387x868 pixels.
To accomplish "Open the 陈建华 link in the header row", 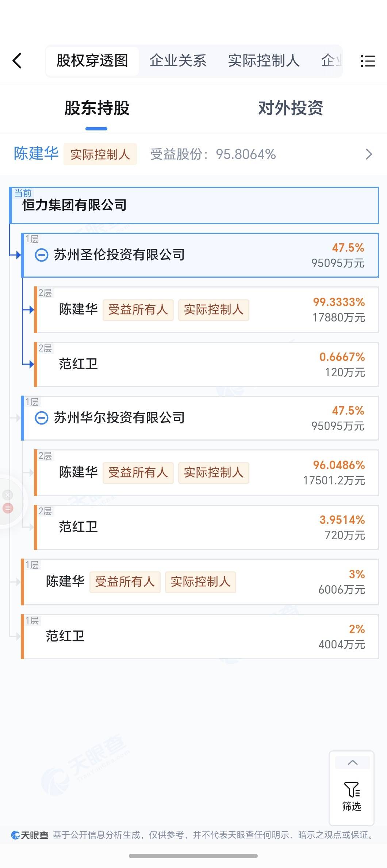I will pyautogui.click(x=36, y=154).
